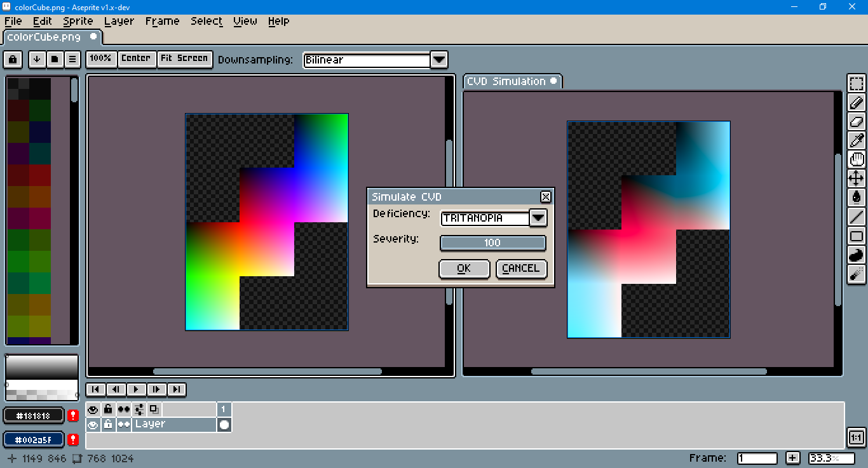The height and width of the screenshot is (468, 868).
Task: Select the Hand tool
Action: coord(857,160)
